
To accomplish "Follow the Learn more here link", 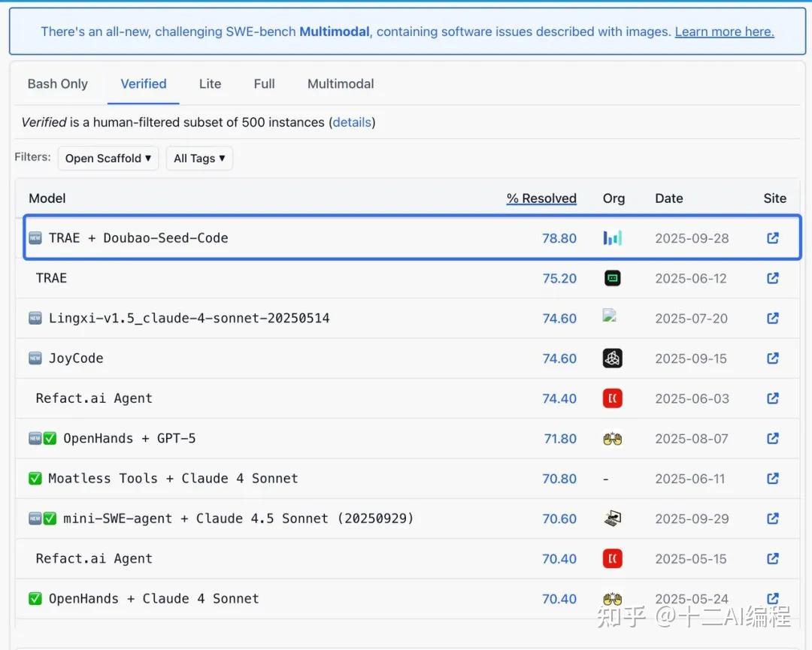I will click(x=725, y=32).
